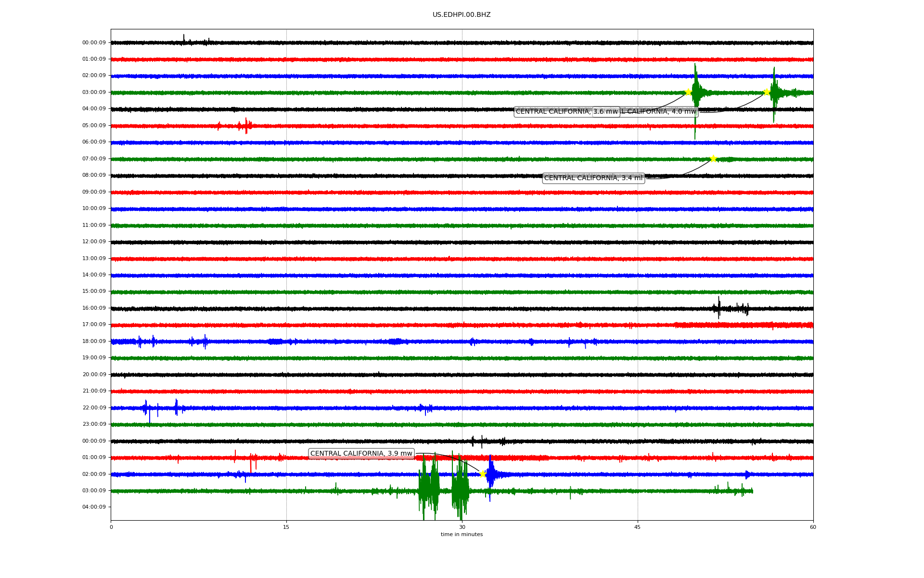Click the 23:00:09 row time label

[94, 424]
